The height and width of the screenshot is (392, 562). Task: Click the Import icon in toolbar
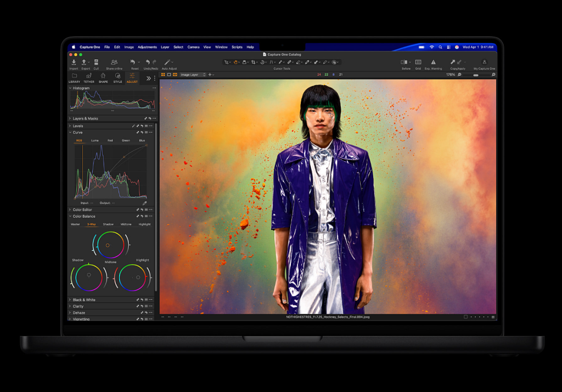click(x=74, y=63)
